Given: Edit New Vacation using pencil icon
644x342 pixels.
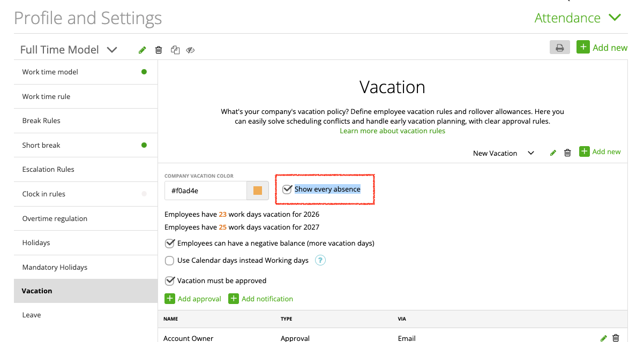Looking at the screenshot, I should click(x=553, y=153).
